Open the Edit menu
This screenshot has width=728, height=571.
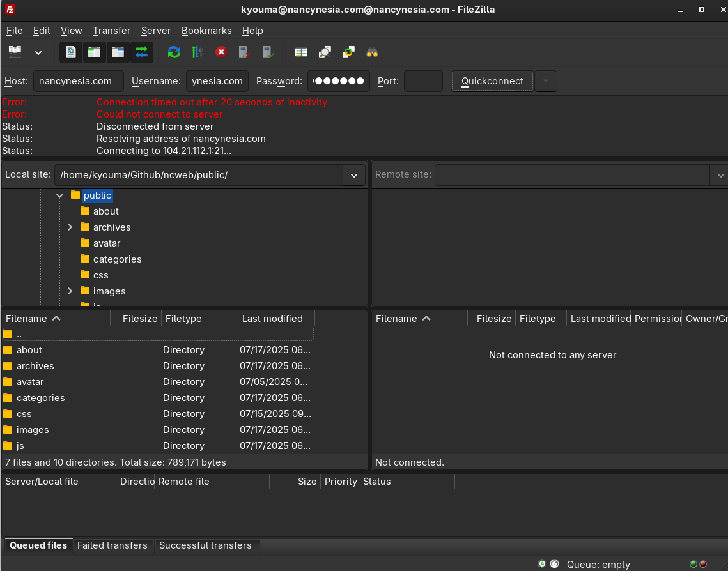[x=42, y=31]
